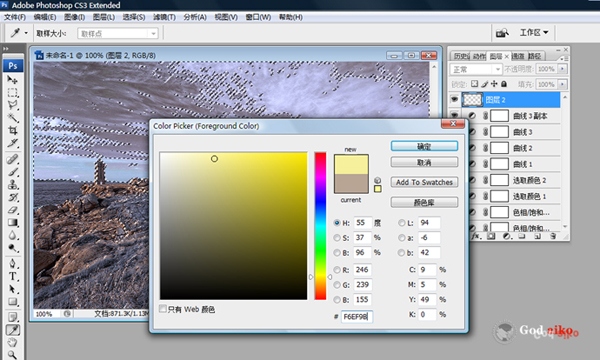Screen dimensions: 600x360
Task: Select the Eyedropper tool in the toolbox
Action: 13,330
